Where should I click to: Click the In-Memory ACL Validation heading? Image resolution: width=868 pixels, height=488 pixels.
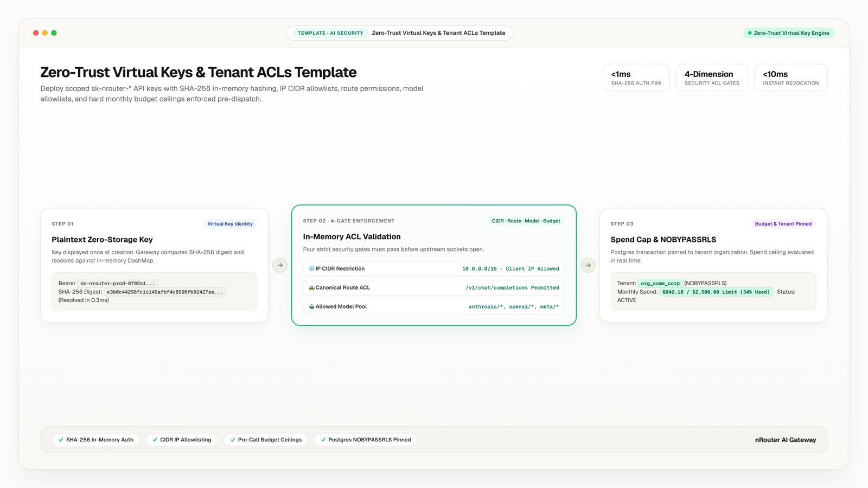[352, 237]
